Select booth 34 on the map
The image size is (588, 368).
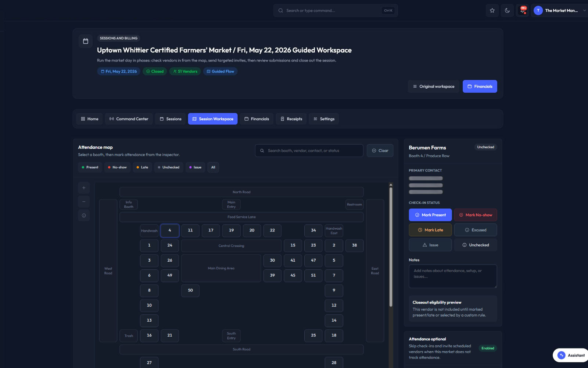(x=313, y=230)
